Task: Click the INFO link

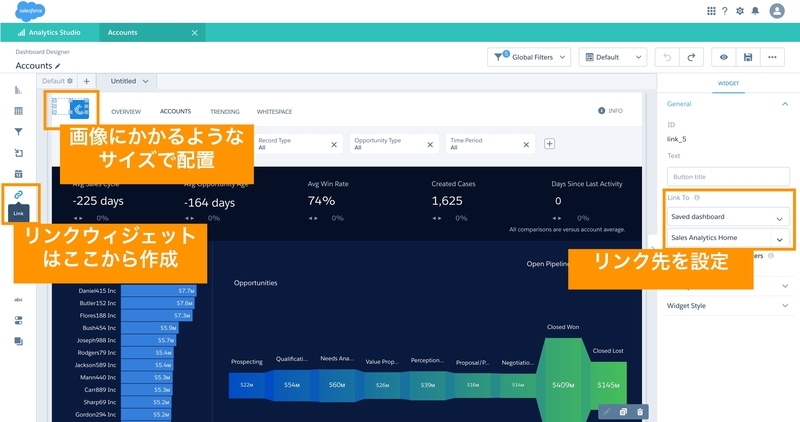Action: pos(610,111)
